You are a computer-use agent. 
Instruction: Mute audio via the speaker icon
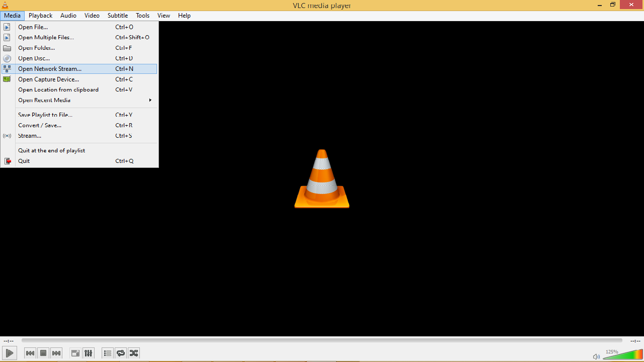[597, 356]
